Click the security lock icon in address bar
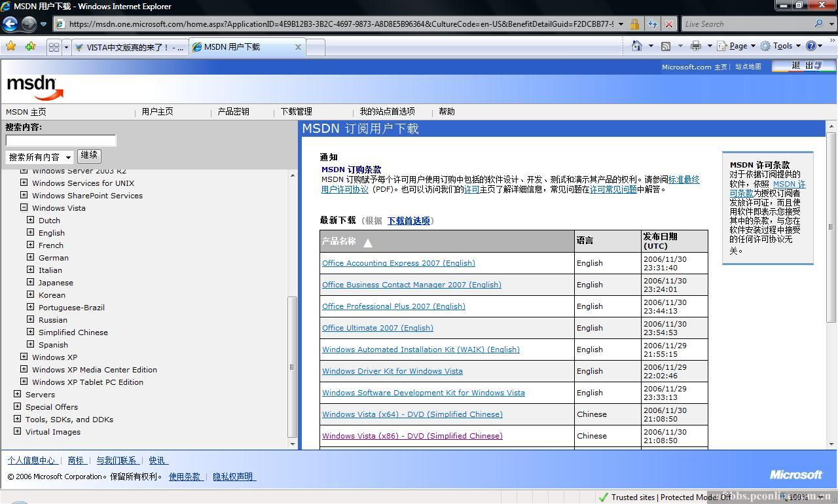838x504 pixels. click(x=634, y=24)
